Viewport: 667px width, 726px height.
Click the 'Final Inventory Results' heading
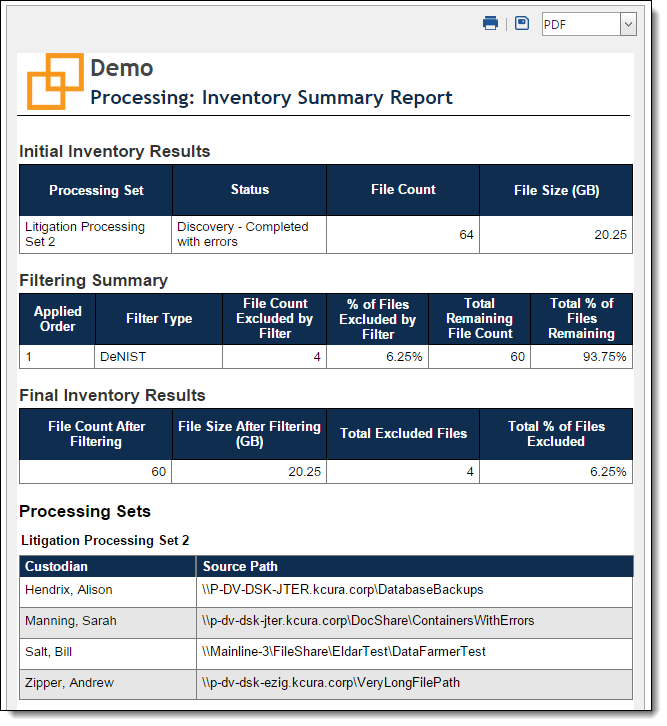coord(112,395)
